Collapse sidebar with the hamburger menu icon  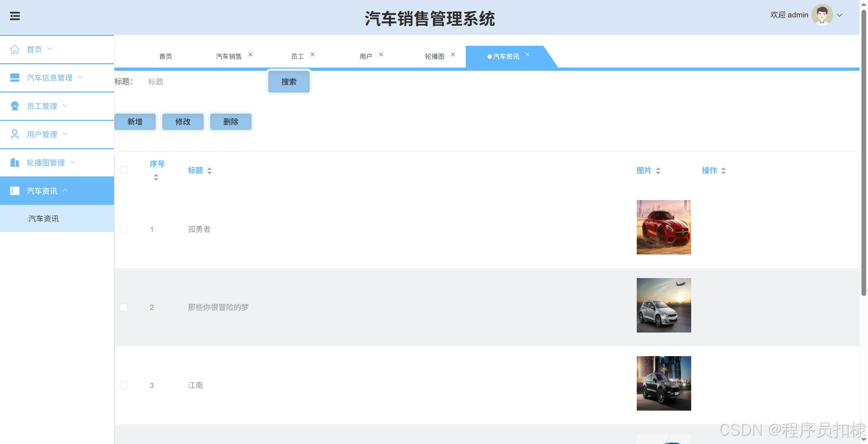tap(15, 16)
